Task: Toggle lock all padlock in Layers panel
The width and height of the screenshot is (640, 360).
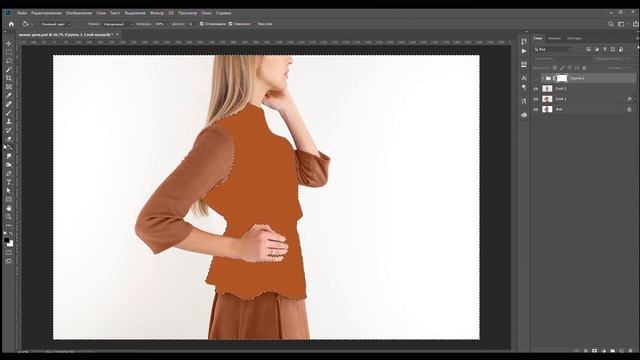Action: coord(584,68)
